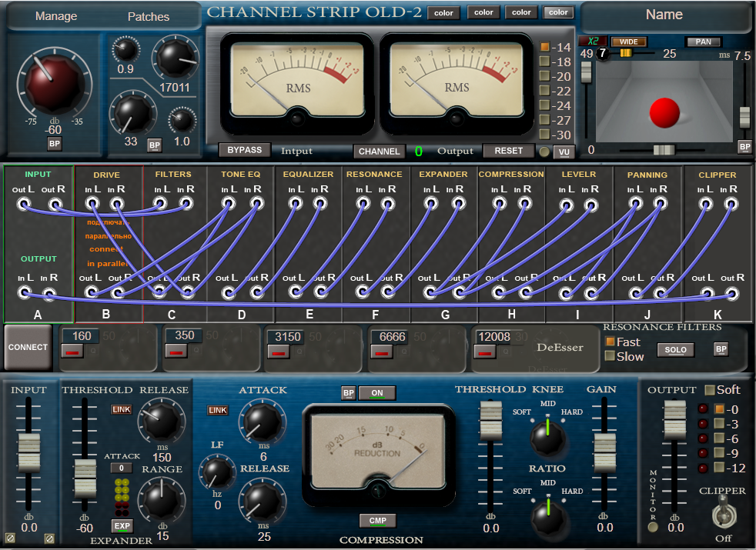The height and width of the screenshot is (550, 756).
Task: Click the CHANNEL button
Action: point(379,152)
